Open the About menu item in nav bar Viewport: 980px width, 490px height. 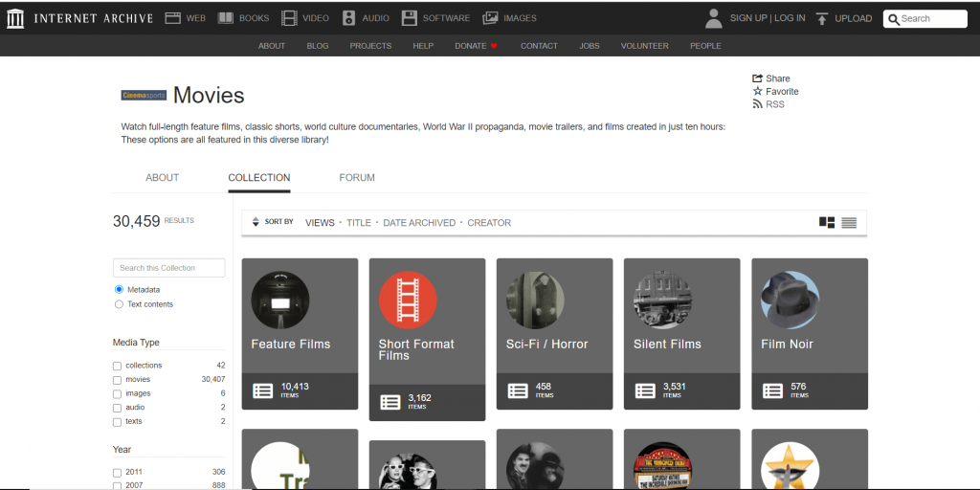coord(272,46)
